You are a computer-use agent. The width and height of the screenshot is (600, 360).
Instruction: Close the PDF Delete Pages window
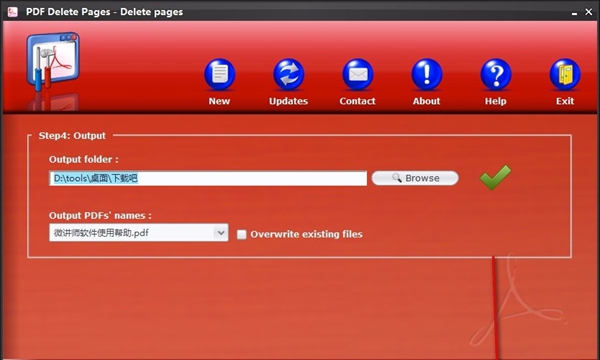coord(589,12)
